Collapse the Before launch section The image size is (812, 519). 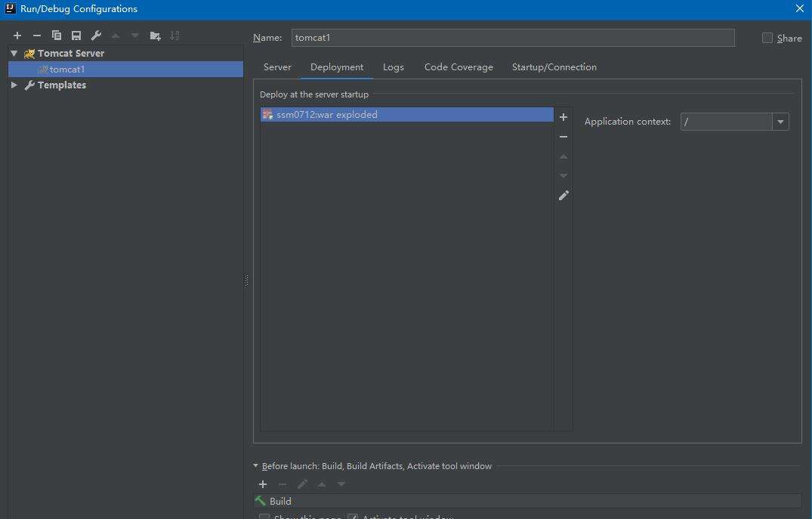pyautogui.click(x=256, y=465)
